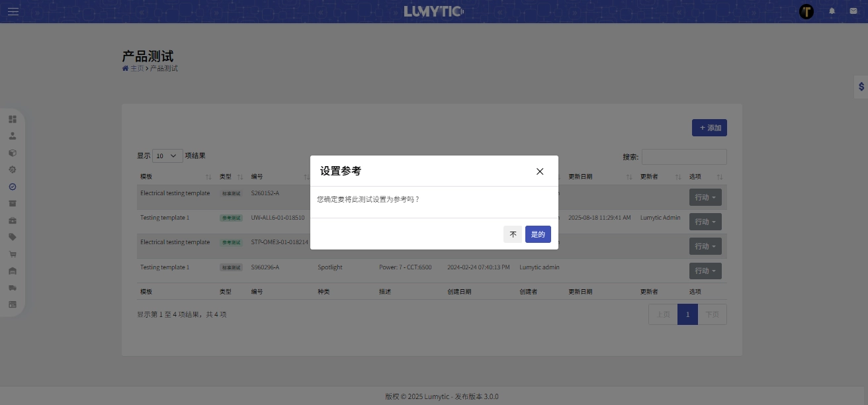The width and height of the screenshot is (868, 405).
Task: Confirm the reference setting with 是的
Action: pos(538,234)
